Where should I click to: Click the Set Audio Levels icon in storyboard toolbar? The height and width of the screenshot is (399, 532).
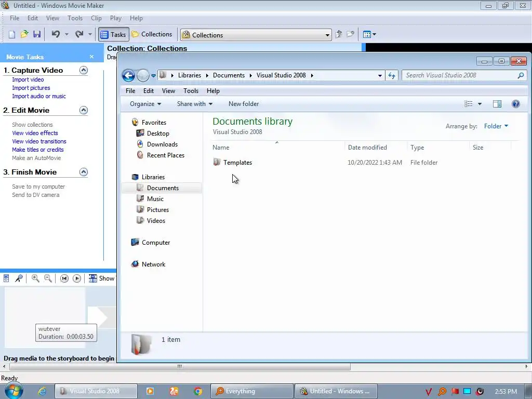[x=6, y=278]
